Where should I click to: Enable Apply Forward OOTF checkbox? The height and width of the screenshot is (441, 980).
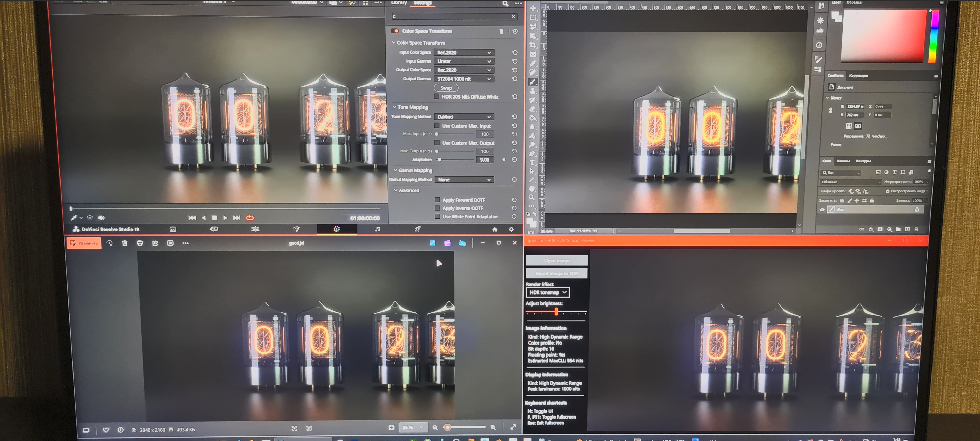click(x=437, y=200)
